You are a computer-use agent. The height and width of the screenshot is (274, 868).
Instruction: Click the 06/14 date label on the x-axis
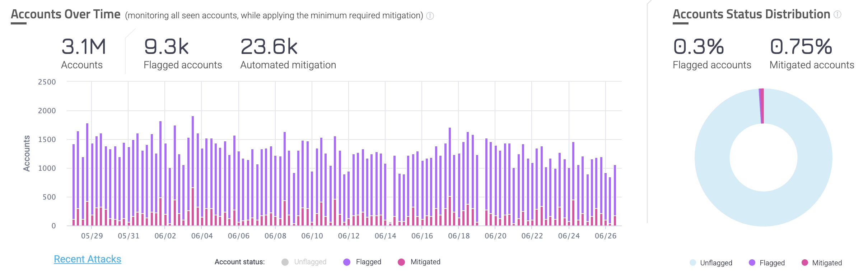click(x=385, y=236)
